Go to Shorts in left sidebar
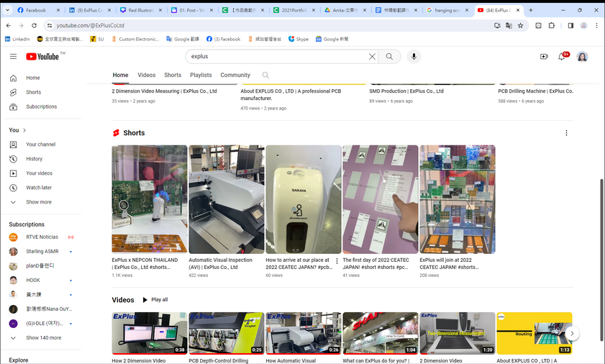 click(x=33, y=92)
